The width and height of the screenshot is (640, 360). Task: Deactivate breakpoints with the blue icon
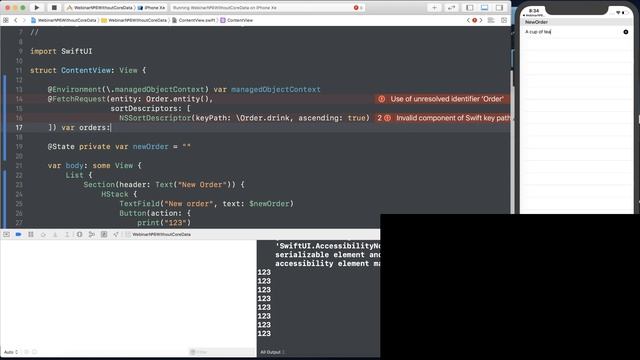(x=18, y=234)
